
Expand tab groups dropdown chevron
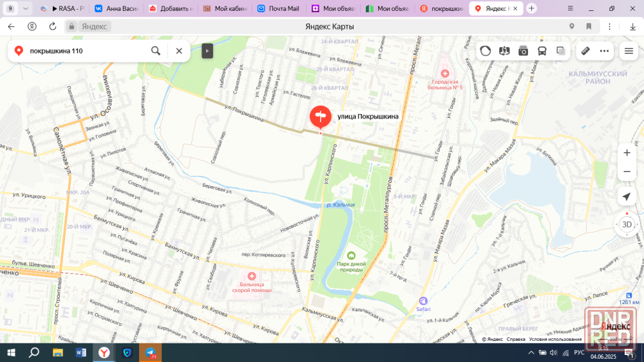coord(26,8)
